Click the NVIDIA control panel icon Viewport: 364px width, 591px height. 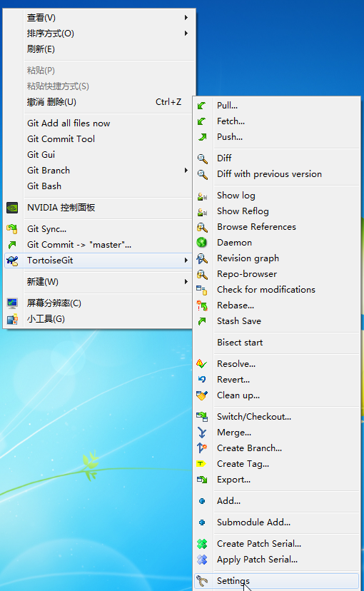12,208
